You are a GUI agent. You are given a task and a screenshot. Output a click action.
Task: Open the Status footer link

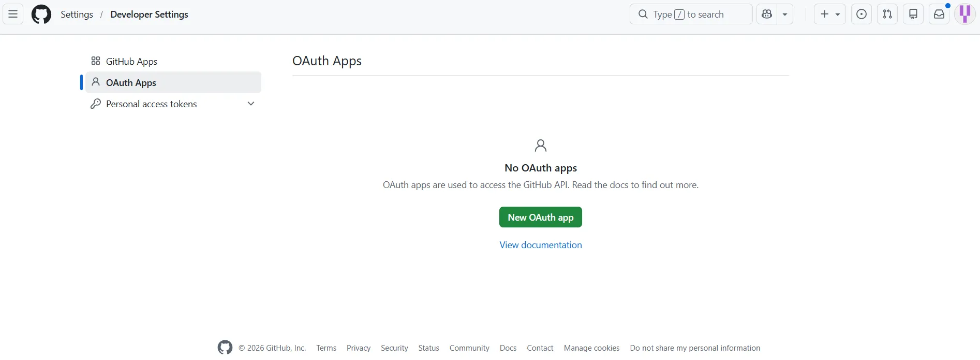429,348
